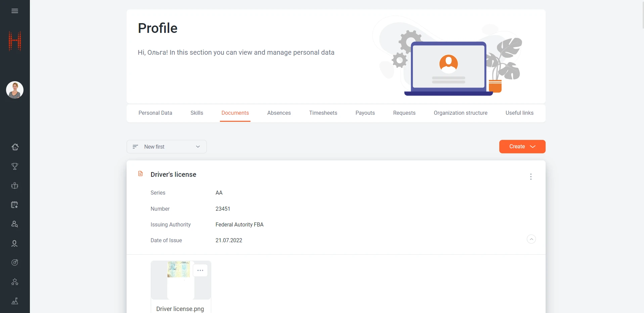Open the hamburger menu in sidebar
The width and height of the screenshot is (644, 313).
pos(15,11)
